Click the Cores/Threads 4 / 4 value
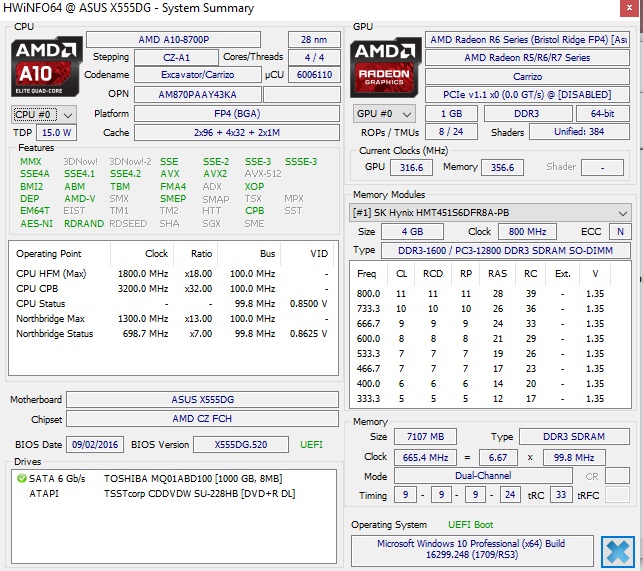The width and height of the screenshot is (643, 571). [314, 57]
